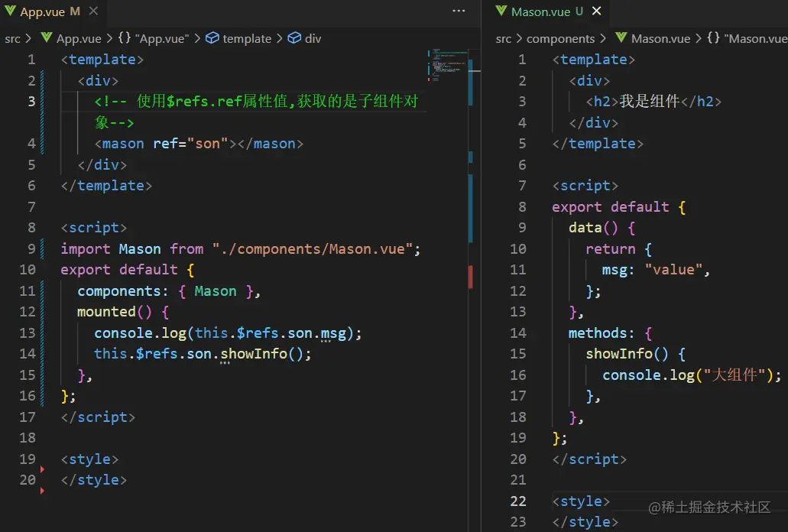788x532 pixels.
Task: Click '</template>' on line 5 of Mason.vue
Action: click(x=598, y=144)
